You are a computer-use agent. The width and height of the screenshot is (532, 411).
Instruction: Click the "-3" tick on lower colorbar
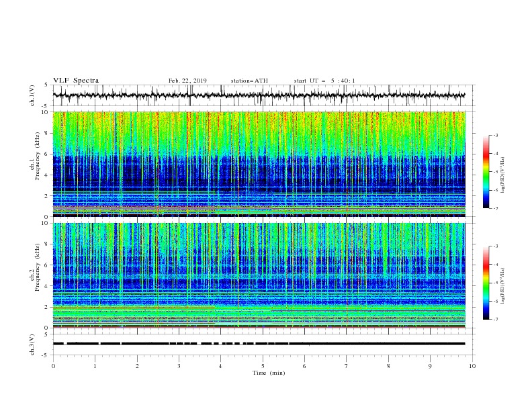click(496, 246)
